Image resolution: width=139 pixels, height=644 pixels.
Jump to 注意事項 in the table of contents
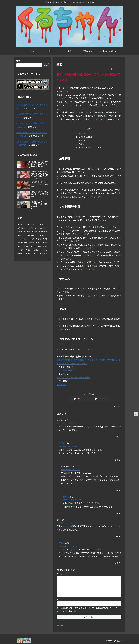tap(82, 134)
